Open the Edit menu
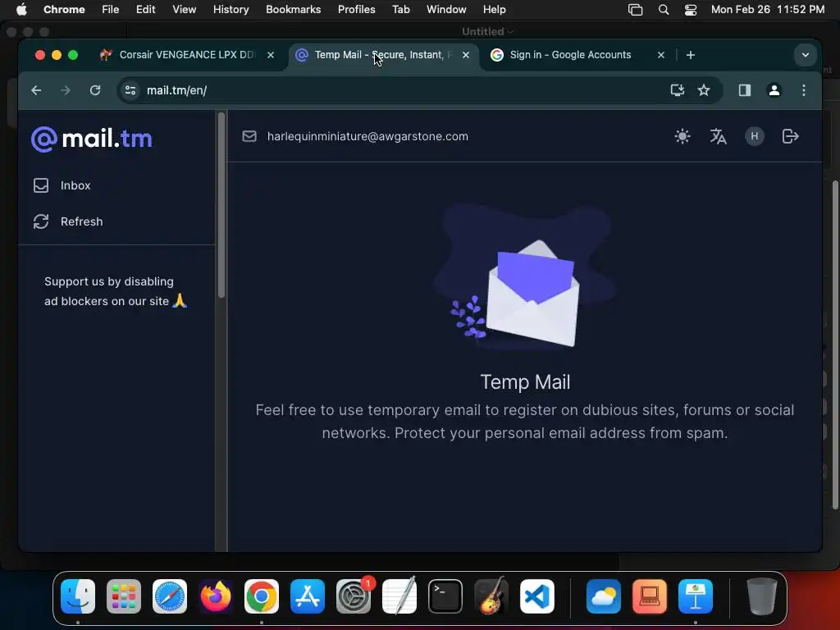Screen dimensions: 840x630 tap(145, 10)
